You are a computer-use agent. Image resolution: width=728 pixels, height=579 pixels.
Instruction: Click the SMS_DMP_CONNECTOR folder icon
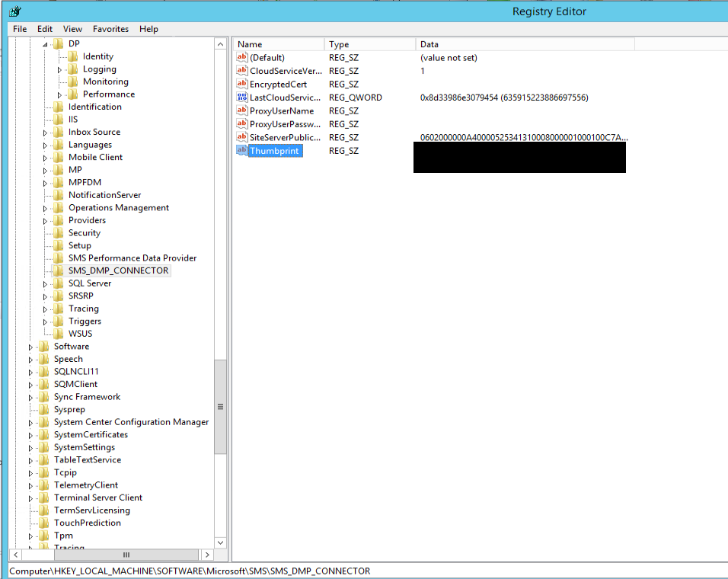coord(59,270)
